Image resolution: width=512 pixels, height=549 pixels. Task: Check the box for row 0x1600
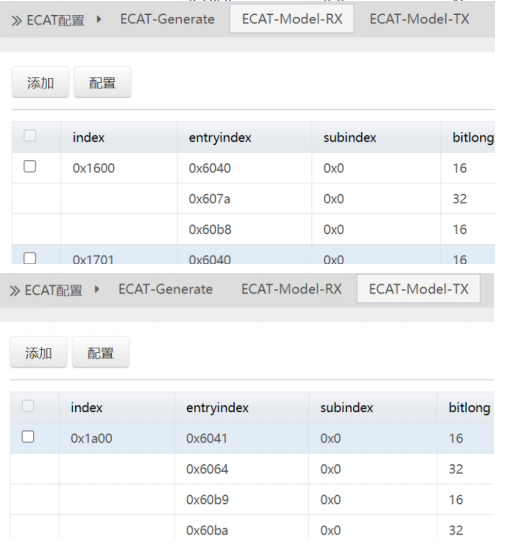click(x=30, y=166)
